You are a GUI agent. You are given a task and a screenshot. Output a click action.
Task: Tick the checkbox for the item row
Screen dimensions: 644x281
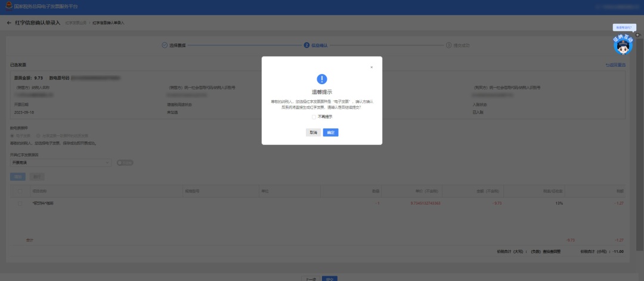(x=20, y=203)
